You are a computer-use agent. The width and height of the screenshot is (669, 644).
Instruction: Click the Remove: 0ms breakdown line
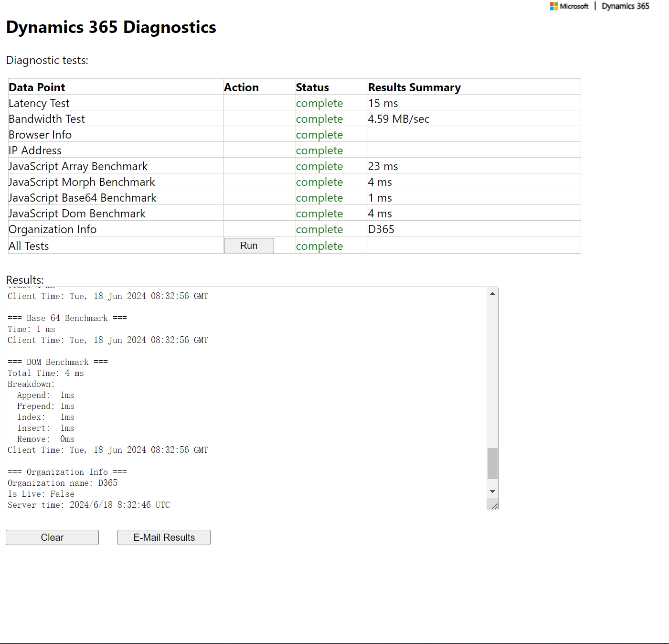click(46, 439)
